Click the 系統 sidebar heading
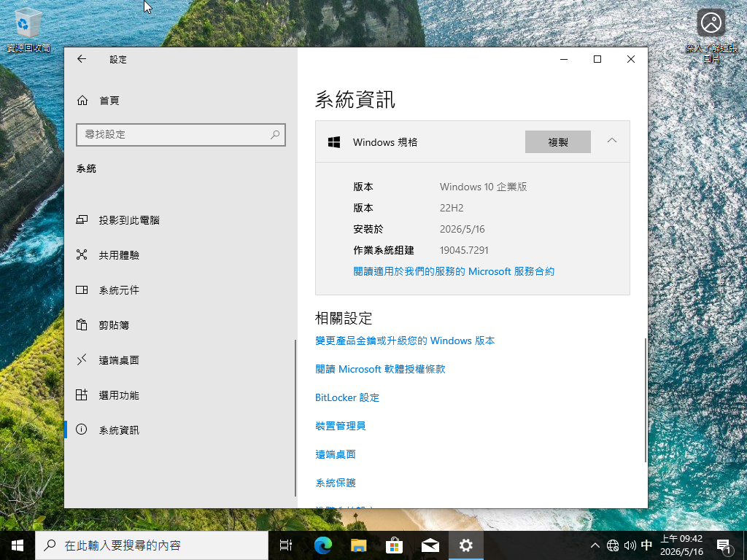Image resolution: width=747 pixels, height=560 pixels. coord(86,168)
